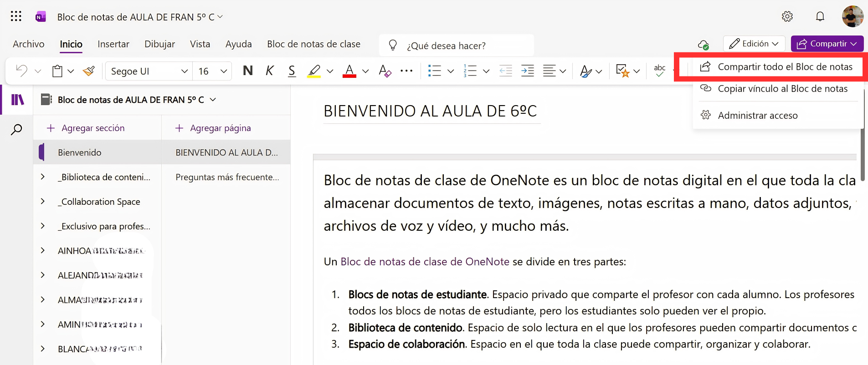The width and height of the screenshot is (868, 365).
Task: Insert a numbered list
Action: (470, 71)
